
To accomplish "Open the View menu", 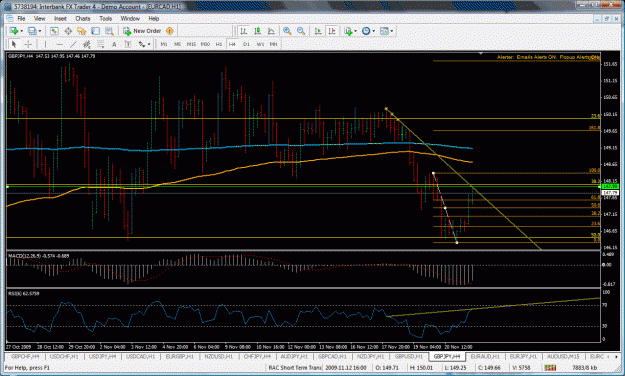I will pos(39,18).
